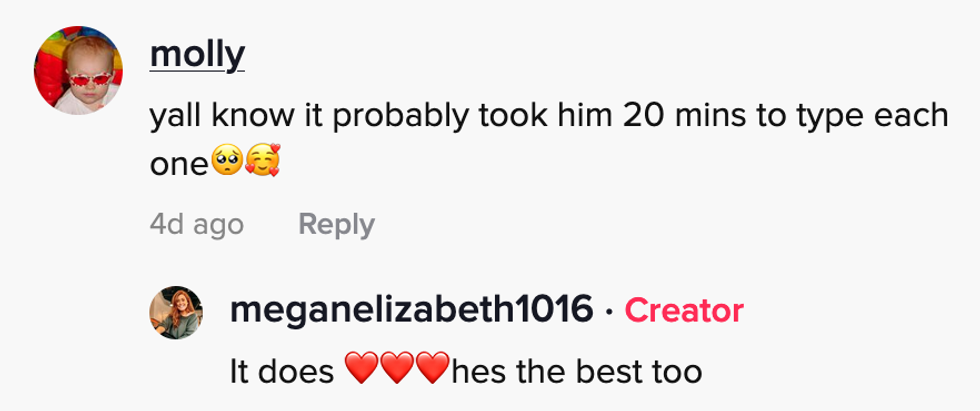The height and width of the screenshot is (411, 980).
Task: Click the first line of molly's comment
Action: click(548, 118)
